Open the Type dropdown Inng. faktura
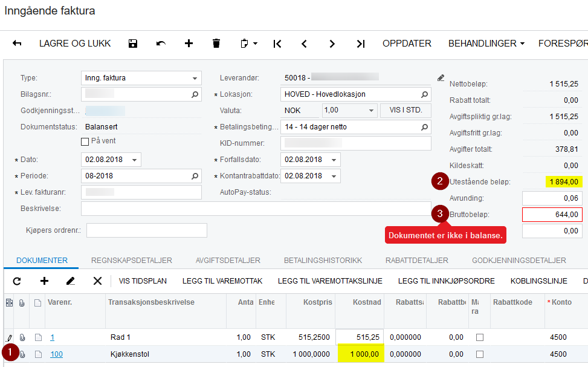588x367 pixels. 141,78
